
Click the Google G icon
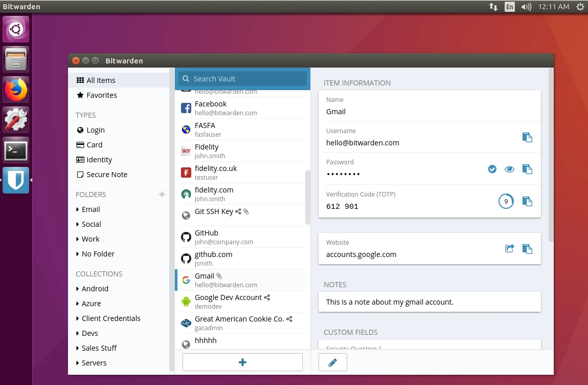pyautogui.click(x=186, y=280)
